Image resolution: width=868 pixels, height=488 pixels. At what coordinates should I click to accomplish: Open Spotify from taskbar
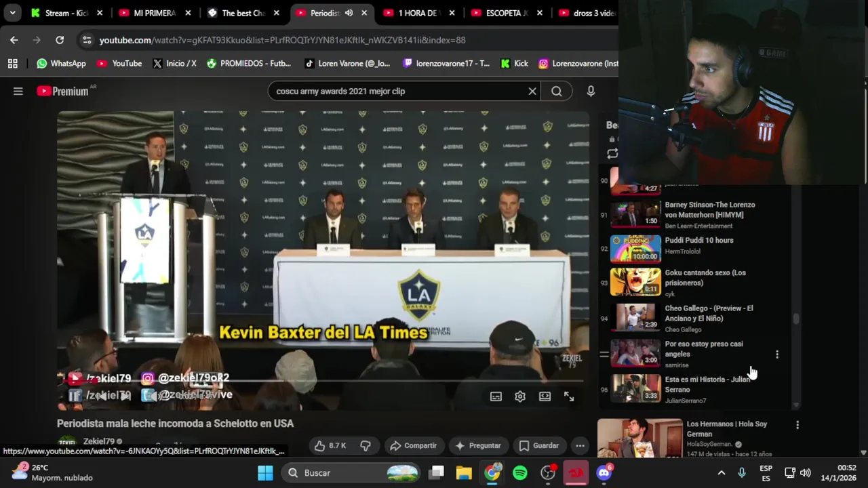click(520, 473)
